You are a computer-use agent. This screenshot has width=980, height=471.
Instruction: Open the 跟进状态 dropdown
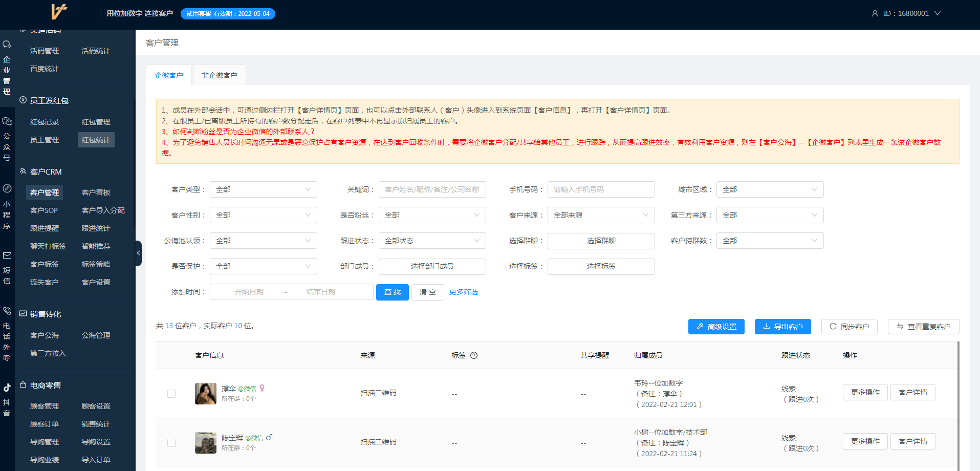tap(432, 241)
